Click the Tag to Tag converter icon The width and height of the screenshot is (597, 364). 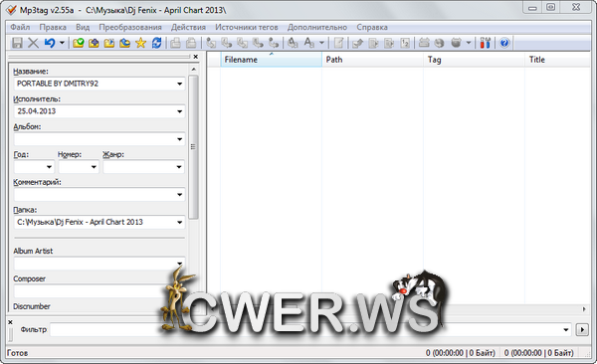tap(274, 43)
